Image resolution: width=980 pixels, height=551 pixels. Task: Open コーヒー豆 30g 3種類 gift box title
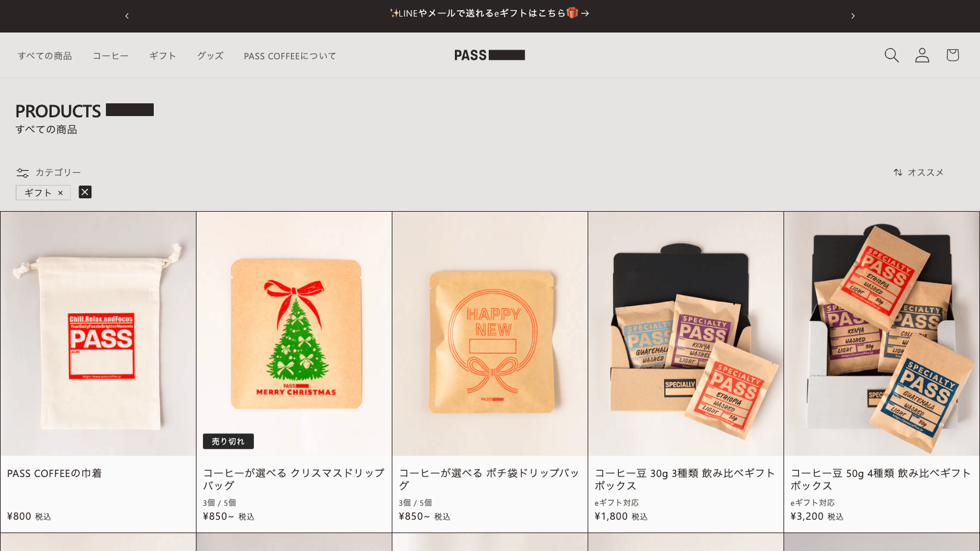(x=685, y=479)
